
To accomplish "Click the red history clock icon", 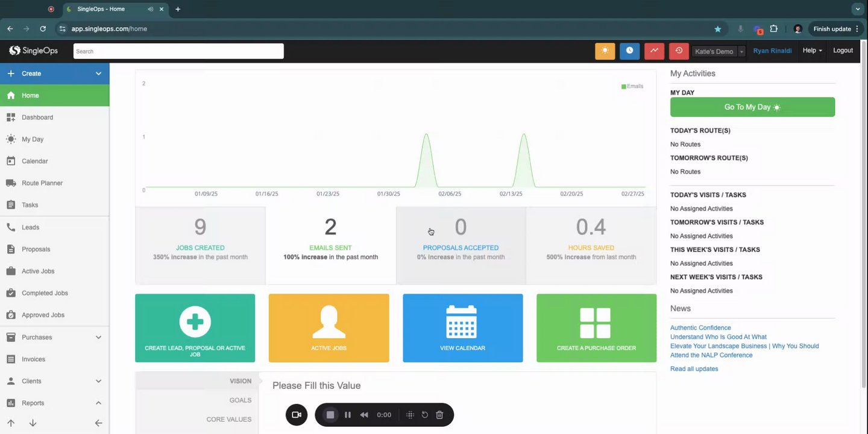I will point(679,51).
